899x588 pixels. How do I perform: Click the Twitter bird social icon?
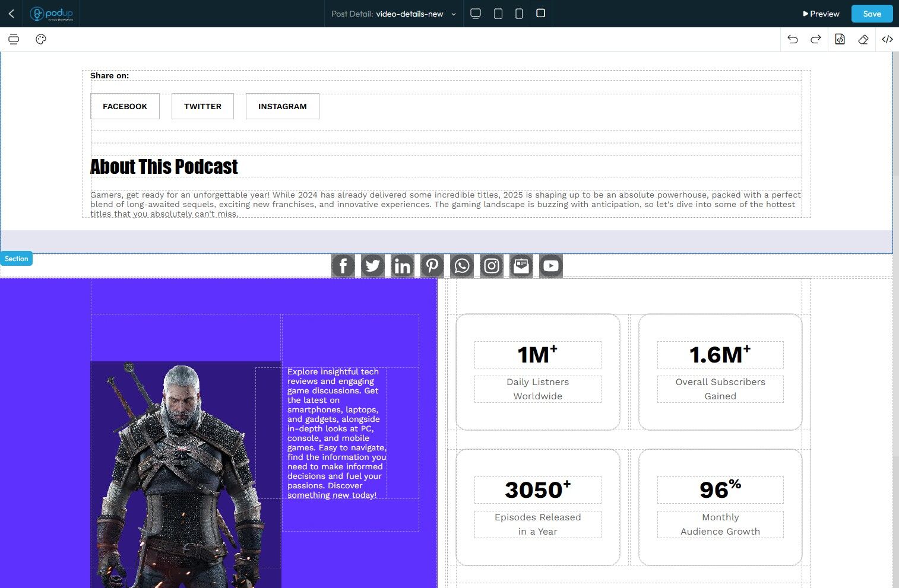373,266
